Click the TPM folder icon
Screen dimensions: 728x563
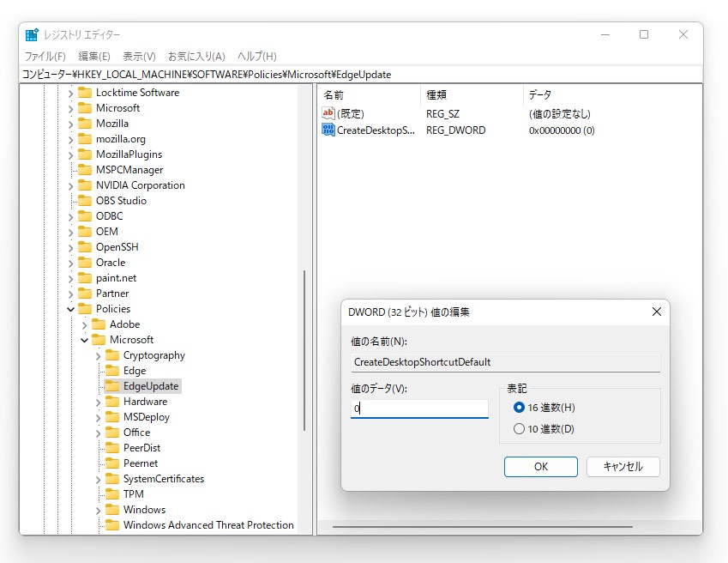[x=113, y=493]
